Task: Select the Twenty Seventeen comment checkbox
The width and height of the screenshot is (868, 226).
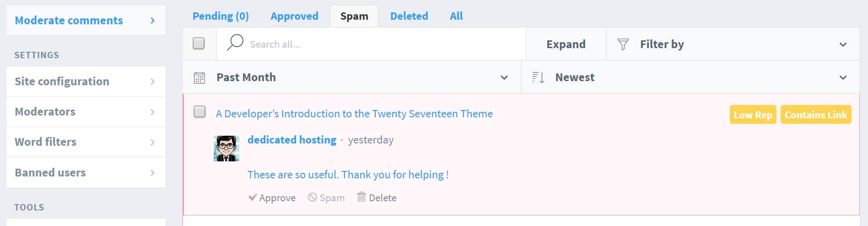Action: [199, 112]
